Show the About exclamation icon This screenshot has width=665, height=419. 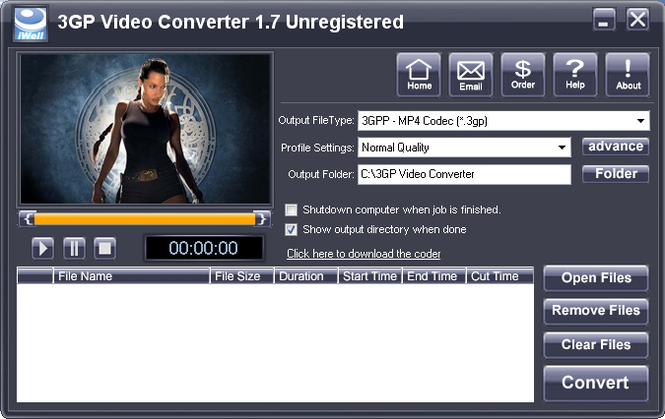click(628, 75)
